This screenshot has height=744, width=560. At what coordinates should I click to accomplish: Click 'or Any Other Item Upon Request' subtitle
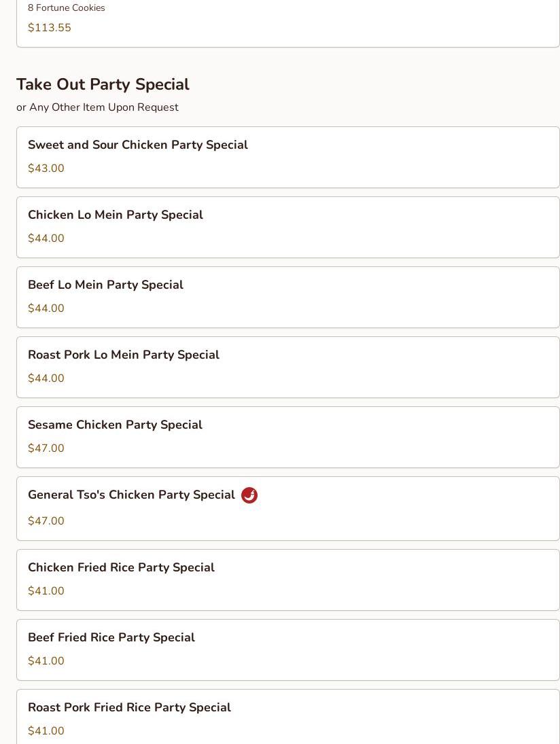tap(97, 107)
